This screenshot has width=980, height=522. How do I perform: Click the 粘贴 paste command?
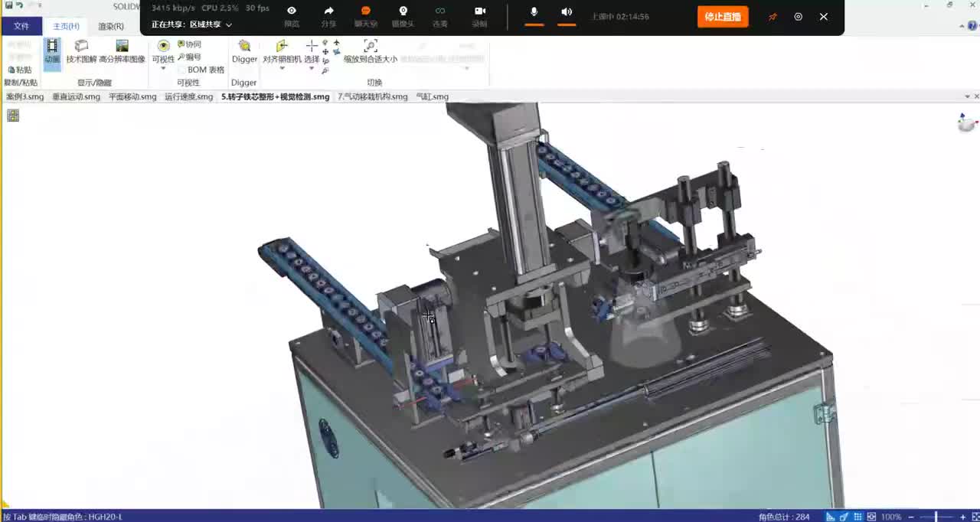(x=19, y=70)
